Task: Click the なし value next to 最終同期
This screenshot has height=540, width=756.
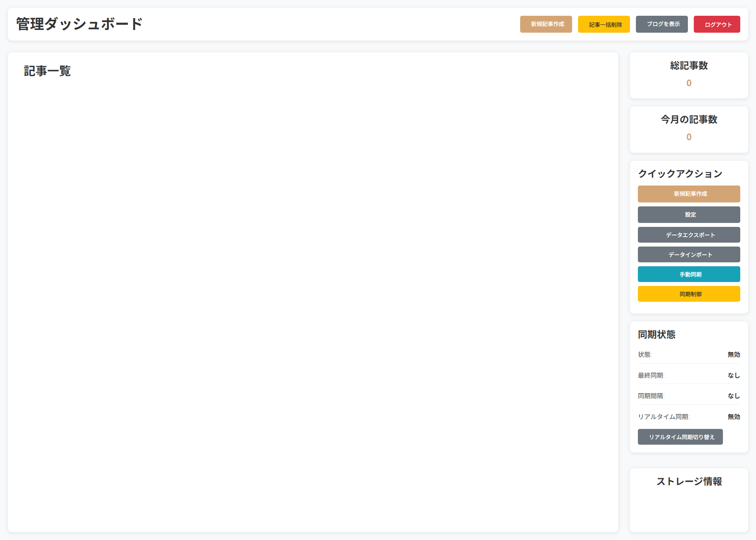Action: 734,375
